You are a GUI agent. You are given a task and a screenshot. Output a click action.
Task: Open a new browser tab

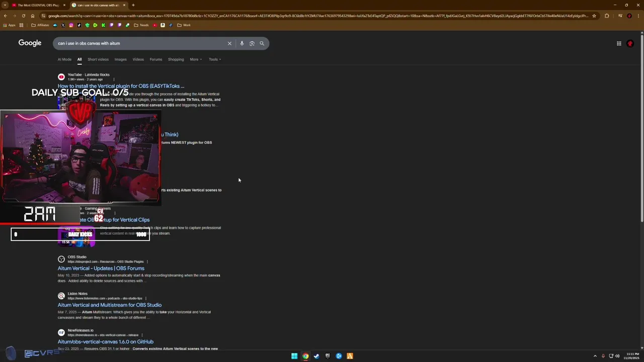[x=133, y=5]
